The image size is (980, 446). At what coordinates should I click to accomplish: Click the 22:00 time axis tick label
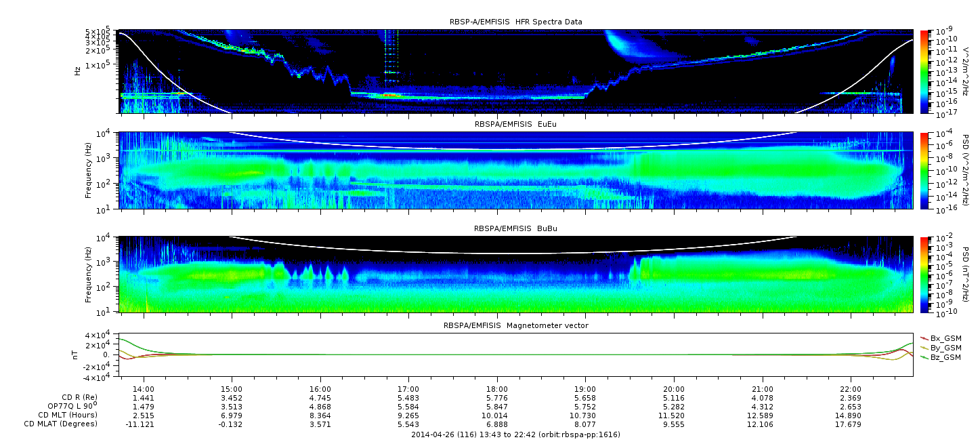pyautogui.click(x=850, y=390)
